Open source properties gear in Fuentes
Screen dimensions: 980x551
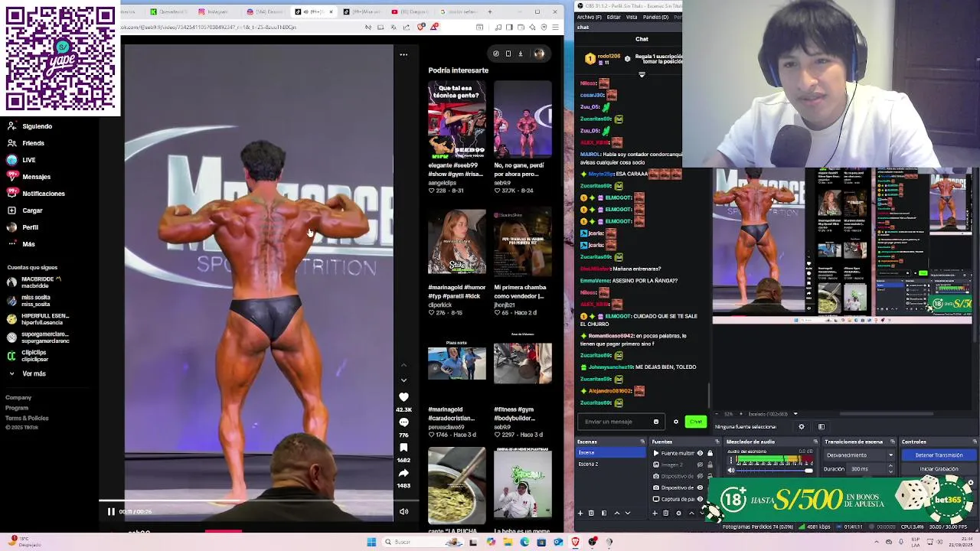678,514
